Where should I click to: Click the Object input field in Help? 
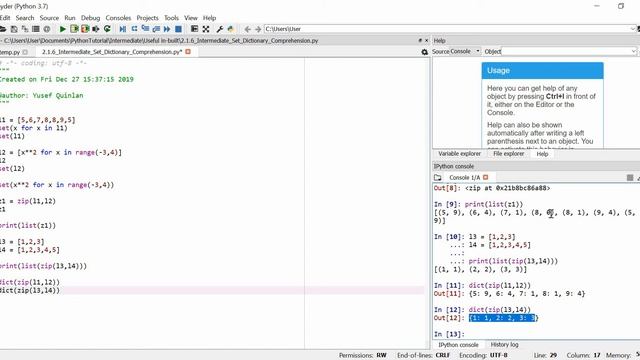click(565, 51)
